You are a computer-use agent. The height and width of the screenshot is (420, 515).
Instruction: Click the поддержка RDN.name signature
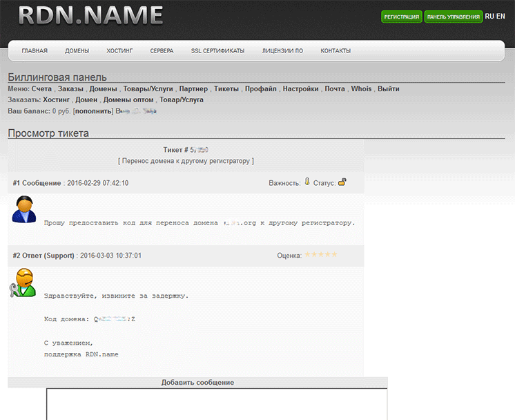point(81,354)
